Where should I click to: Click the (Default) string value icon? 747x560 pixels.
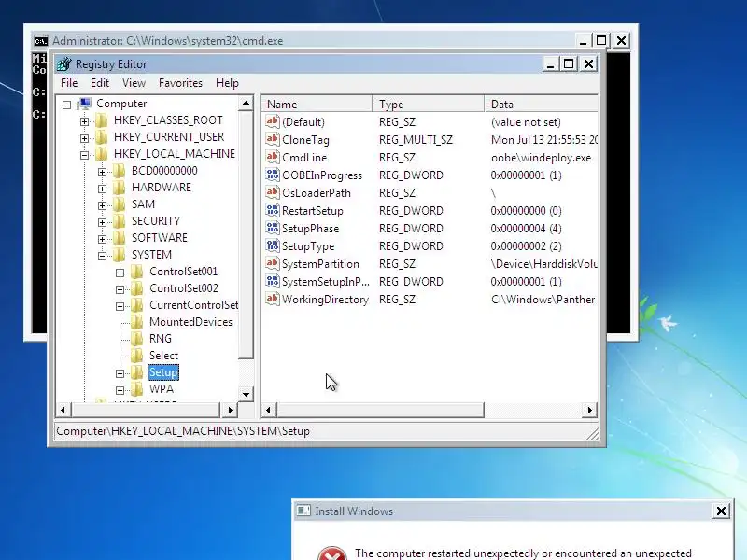click(272, 121)
